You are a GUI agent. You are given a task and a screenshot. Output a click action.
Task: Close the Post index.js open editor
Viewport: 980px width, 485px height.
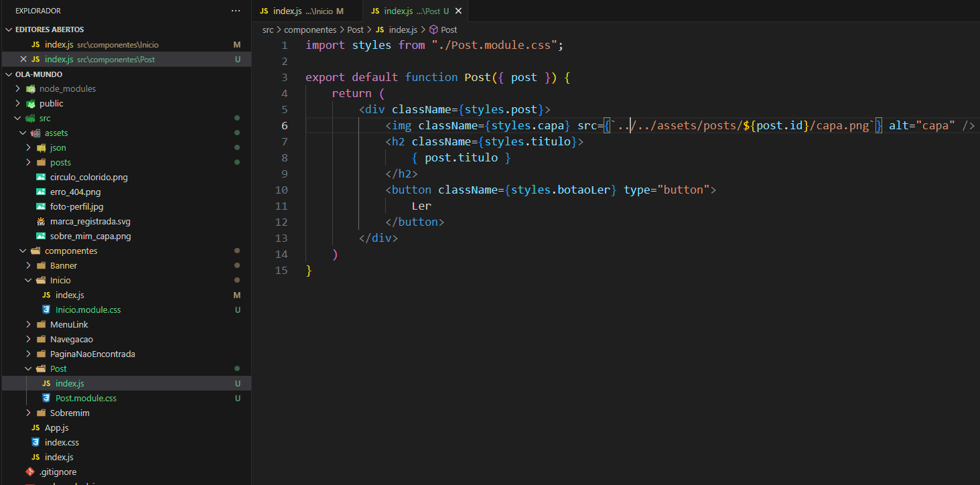[x=23, y=59]
